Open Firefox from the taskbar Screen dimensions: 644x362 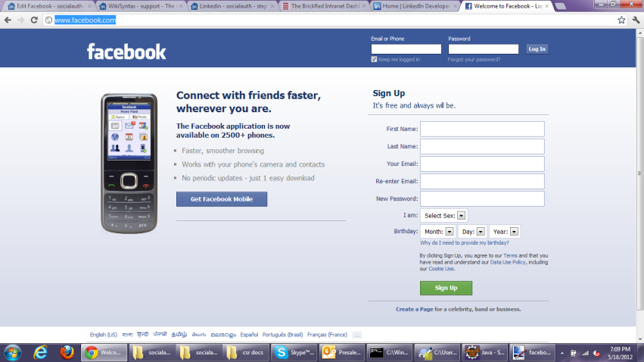(x=67, y=353)
